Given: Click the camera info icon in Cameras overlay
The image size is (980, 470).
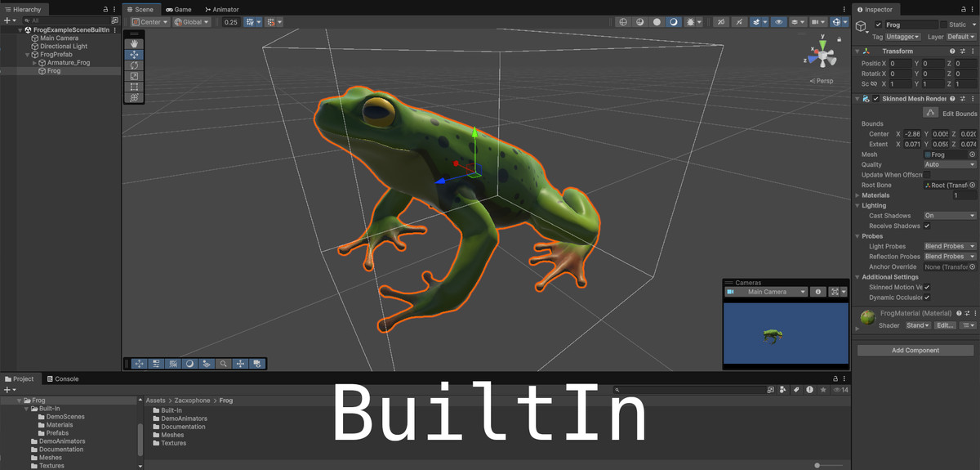Looking at the screenshot, I should point(817,292).
